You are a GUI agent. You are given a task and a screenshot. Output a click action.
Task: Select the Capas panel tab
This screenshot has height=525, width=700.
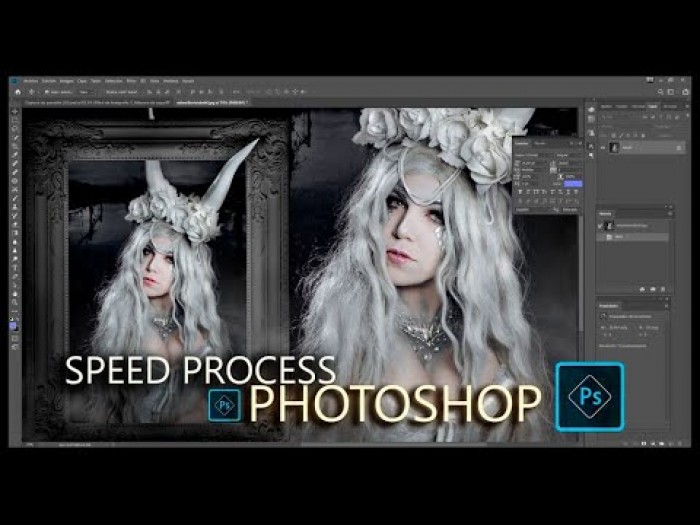[653, 107]
